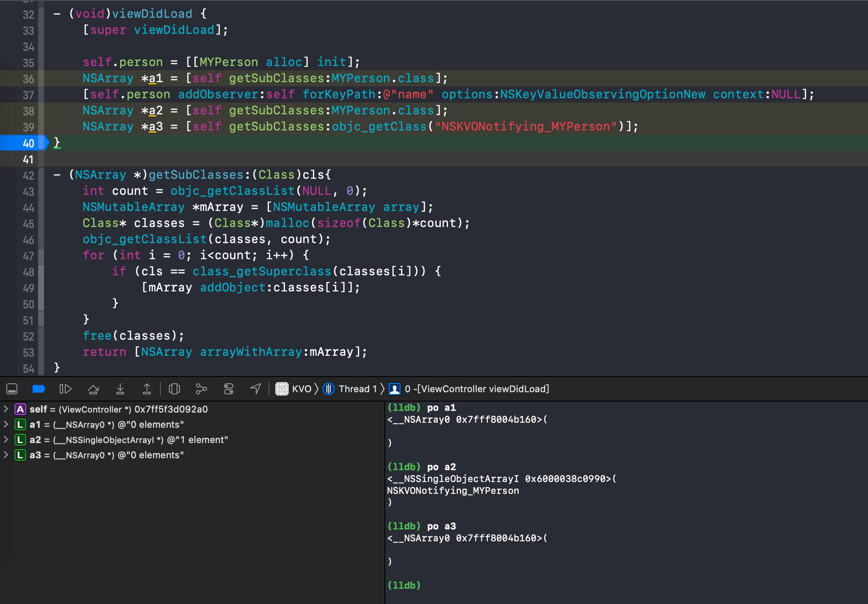Screen dimensions: 868x604
Task: Click class_getSuperclass on line 48
Action: 262,271
